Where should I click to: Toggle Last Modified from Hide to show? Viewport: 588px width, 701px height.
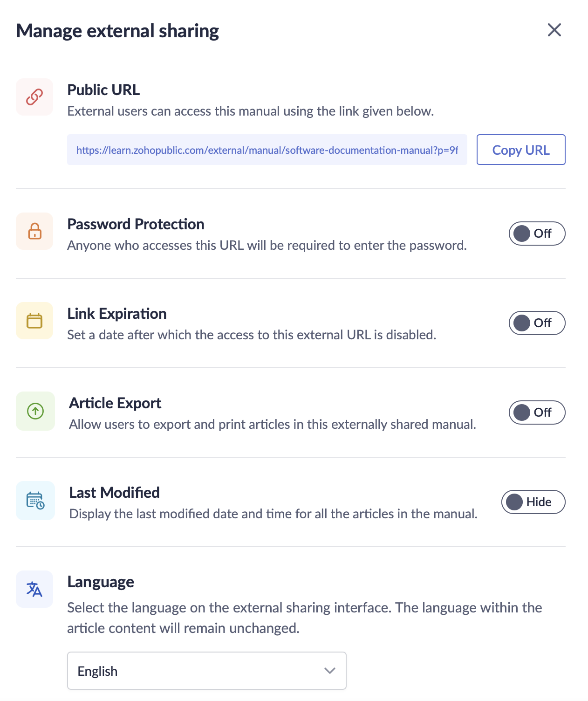tap(533, 502)
